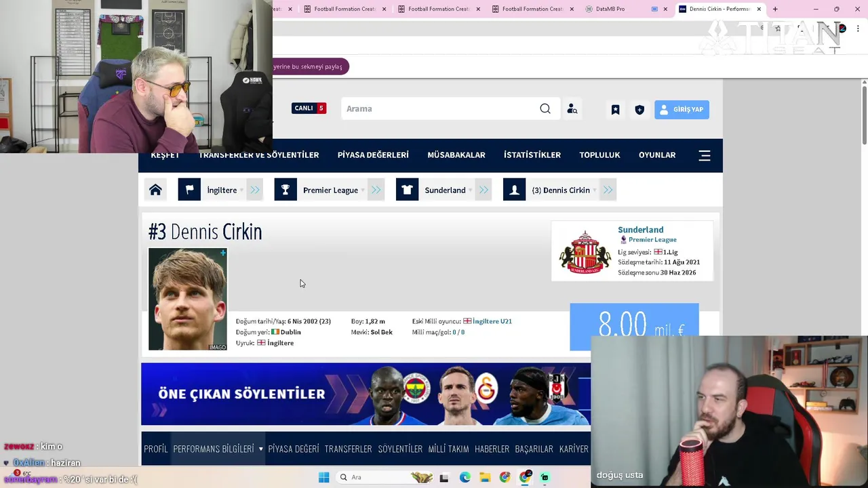This screenshot has height=488, width=868.
Task: Click the person icon beside Dennis Cirkin breadcrumb
Action: [514, 190]
